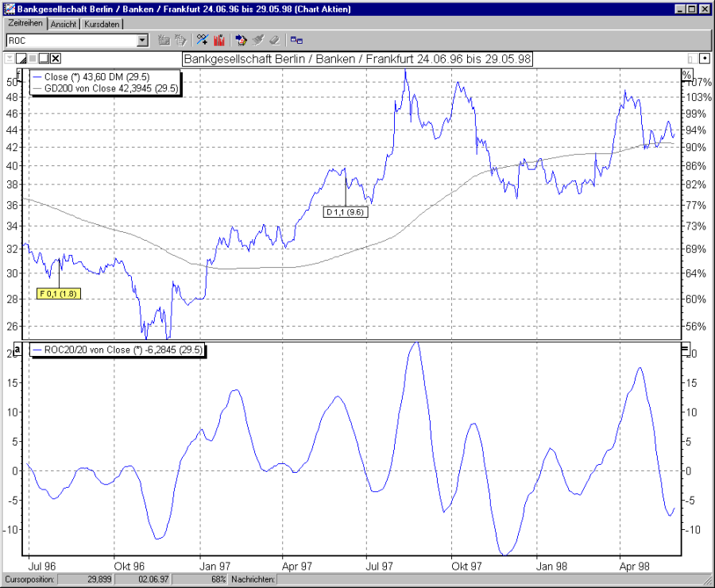715x588 pixels.
Task: Select the paintbrush drawing icon
Action: coord(257,40)
